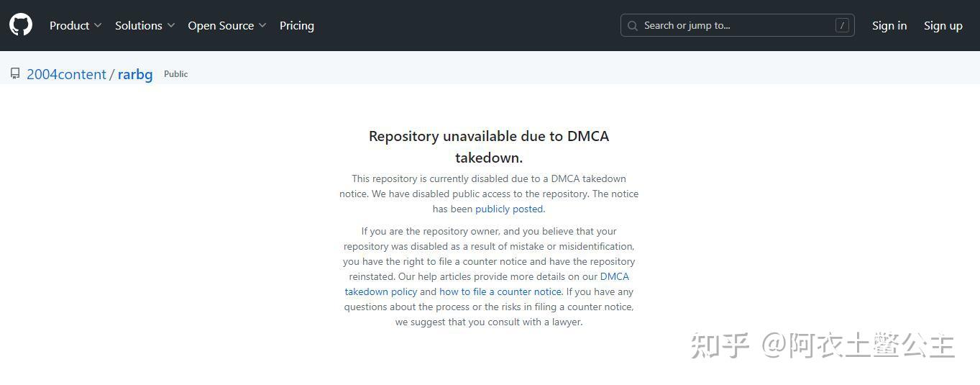980x385 pixels.
Task: Click the repository icon beside 2004content
Action: tap(15, 73)
